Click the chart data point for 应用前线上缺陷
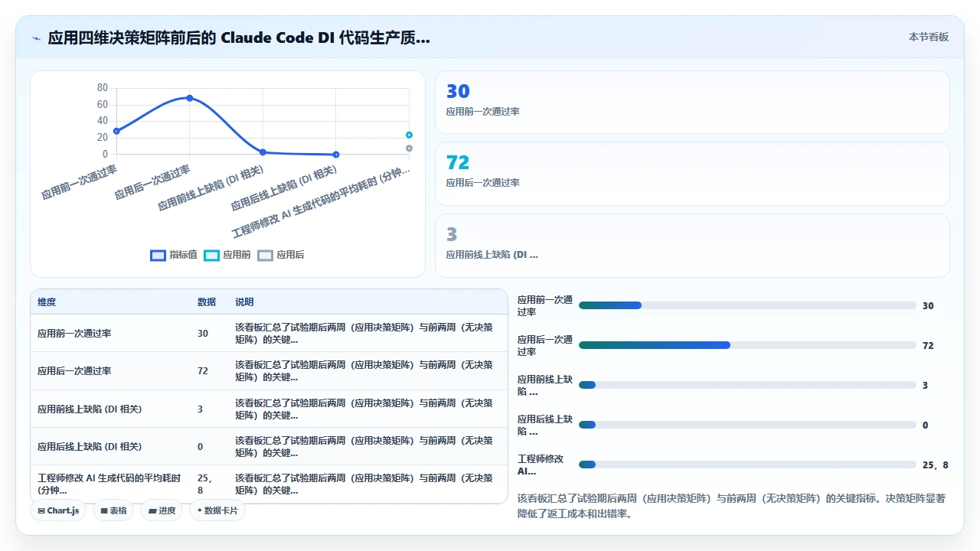 click(x=263, y=152)
